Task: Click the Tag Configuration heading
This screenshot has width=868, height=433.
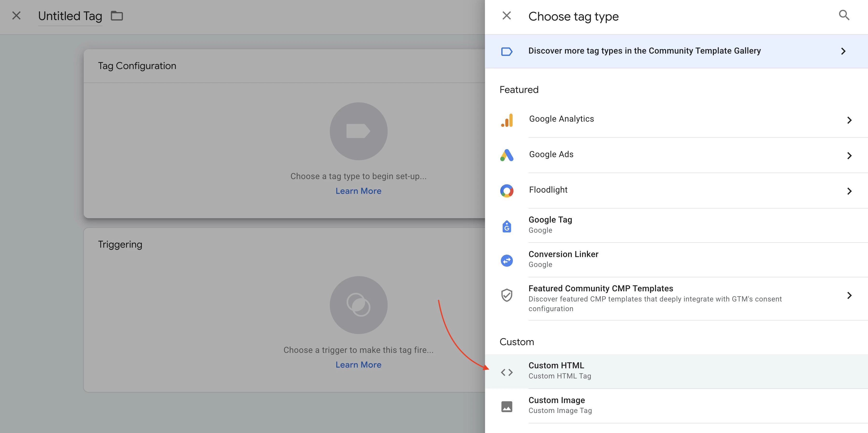Action: click(x=137, y=66)
